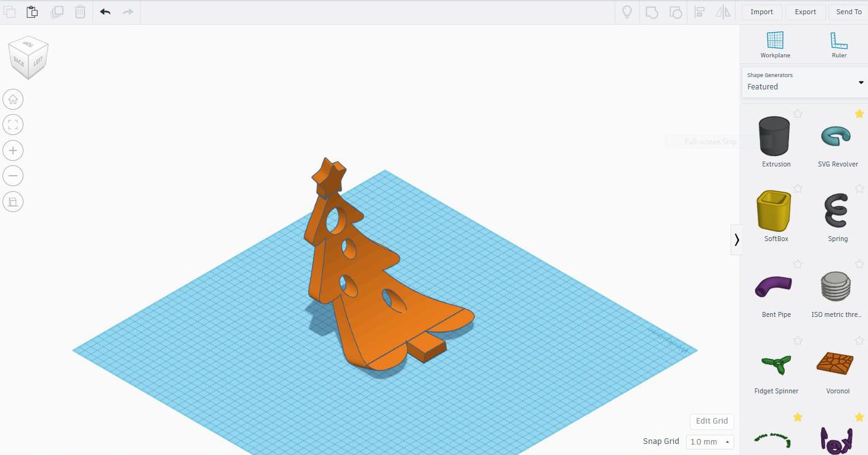868x455 pixels.
Task: Click the Send To button
Action: [849, 12]
